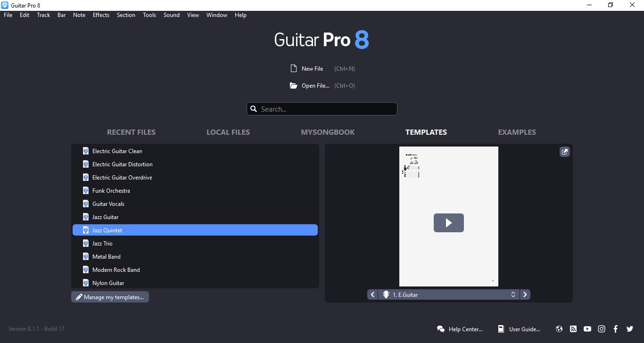Open the E.Guitar track dropdown
The image size is (644, 343).
click(449, 294)
